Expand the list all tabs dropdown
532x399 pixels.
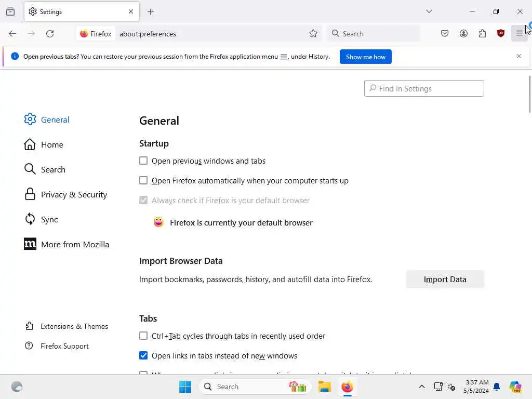pos(429,11)
